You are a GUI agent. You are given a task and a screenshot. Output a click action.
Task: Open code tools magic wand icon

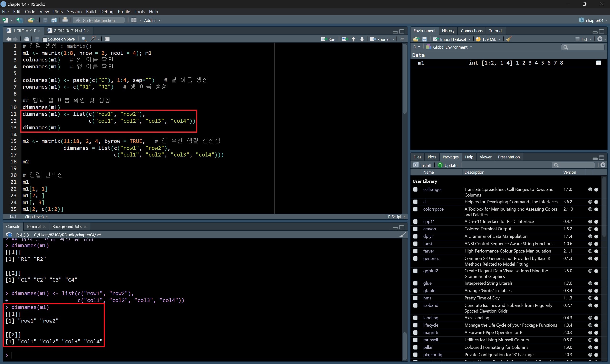tap(93, 39)
